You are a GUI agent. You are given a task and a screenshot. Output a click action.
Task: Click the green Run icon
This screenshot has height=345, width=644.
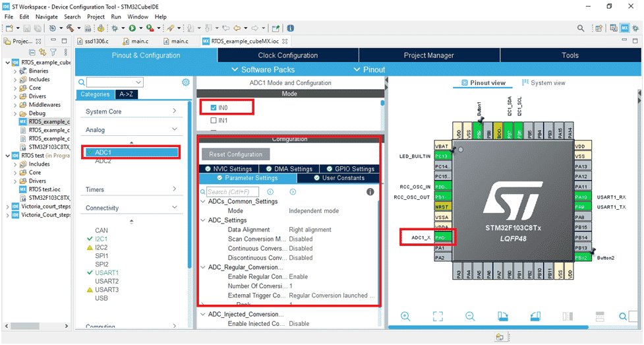[132, 28]
